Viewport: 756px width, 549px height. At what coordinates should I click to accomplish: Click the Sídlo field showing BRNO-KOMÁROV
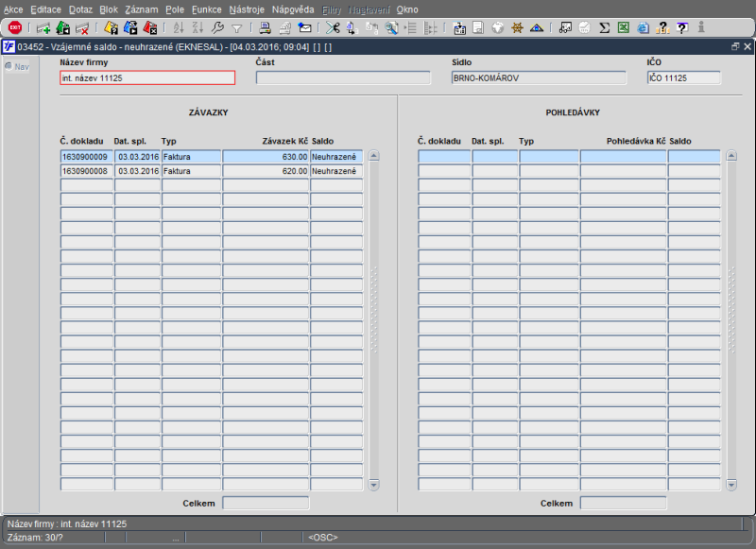coord(539,78)
